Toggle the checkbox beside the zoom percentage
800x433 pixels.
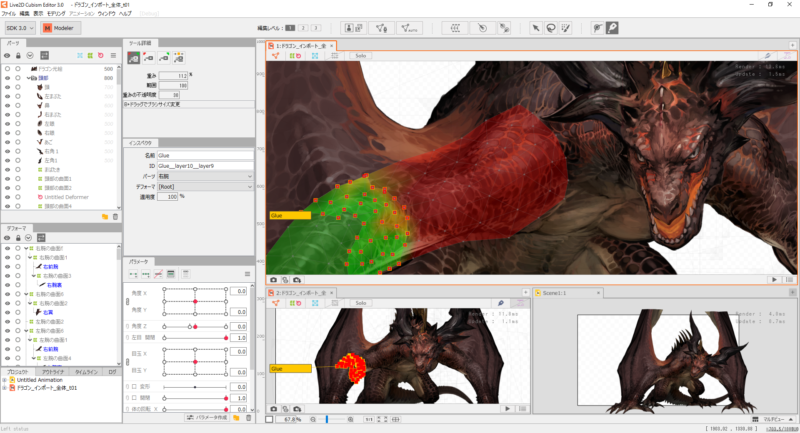[x=269, y=419]
